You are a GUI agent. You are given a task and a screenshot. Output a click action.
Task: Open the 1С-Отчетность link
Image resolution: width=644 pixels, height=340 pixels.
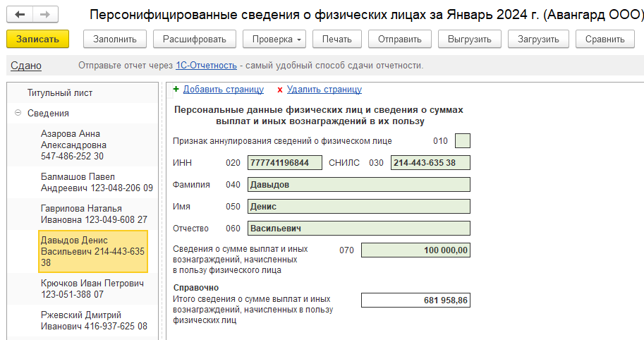click(x=206, y=66)
